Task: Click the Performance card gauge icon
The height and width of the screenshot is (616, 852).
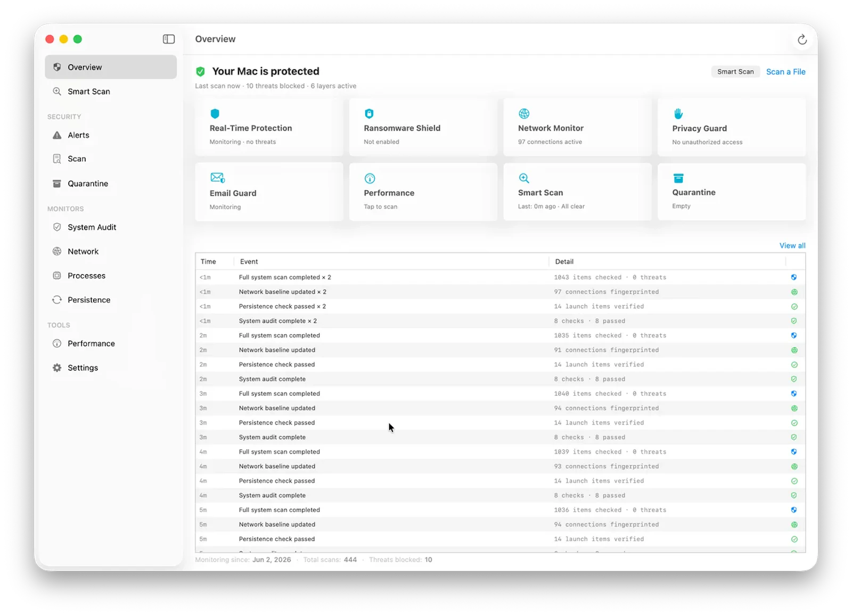Action: [x=370, y=178]
